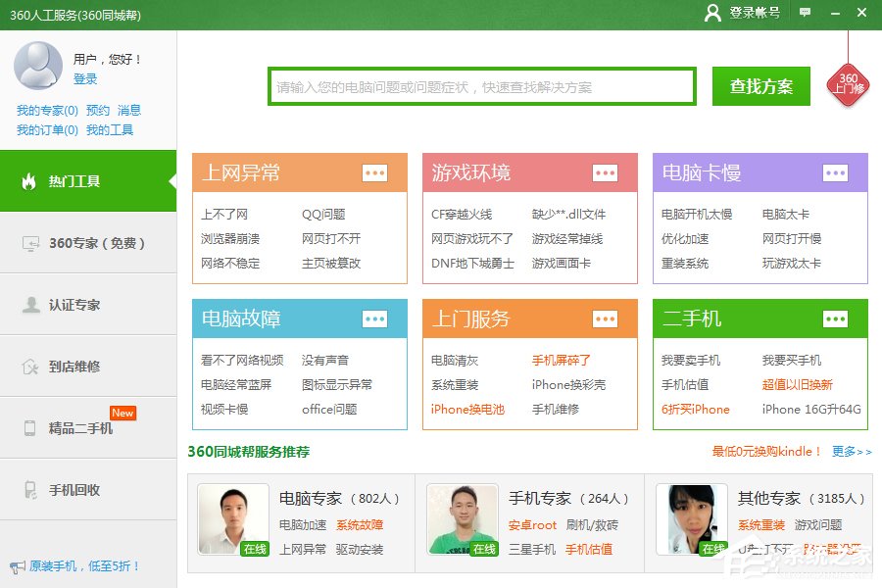
Task: Click the 手机屏碎了 service link
Action: pyautogui.click(x=563, y=360)
